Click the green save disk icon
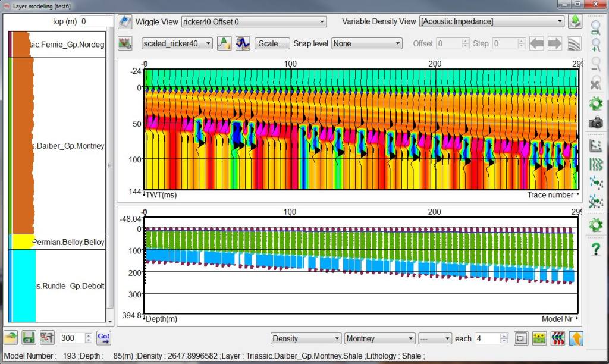Image resolution: width=609 pixels, height=364 pixels. pos(29,338)
